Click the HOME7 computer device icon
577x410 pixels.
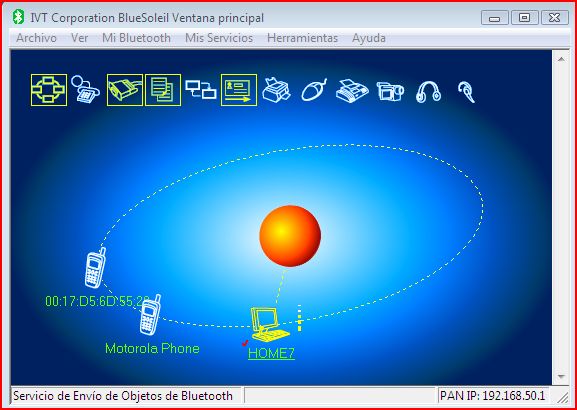[x=270, y=324]
